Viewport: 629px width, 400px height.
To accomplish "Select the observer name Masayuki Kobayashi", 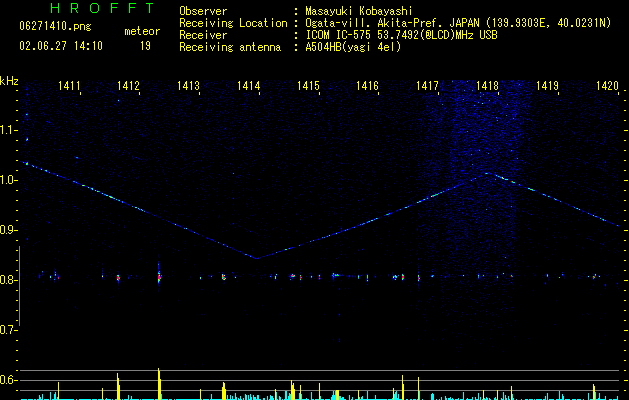I will tap(359, 11).
